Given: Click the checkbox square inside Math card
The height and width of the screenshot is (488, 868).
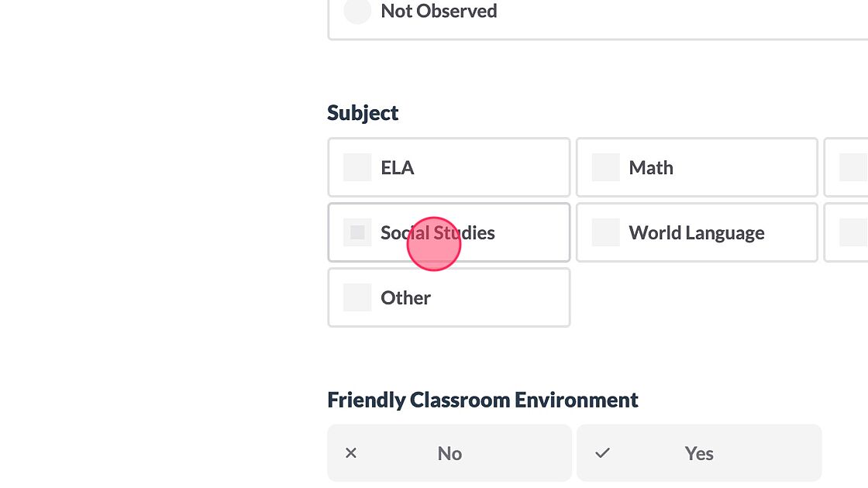Looking at the screenshot, I should [605, 167].
